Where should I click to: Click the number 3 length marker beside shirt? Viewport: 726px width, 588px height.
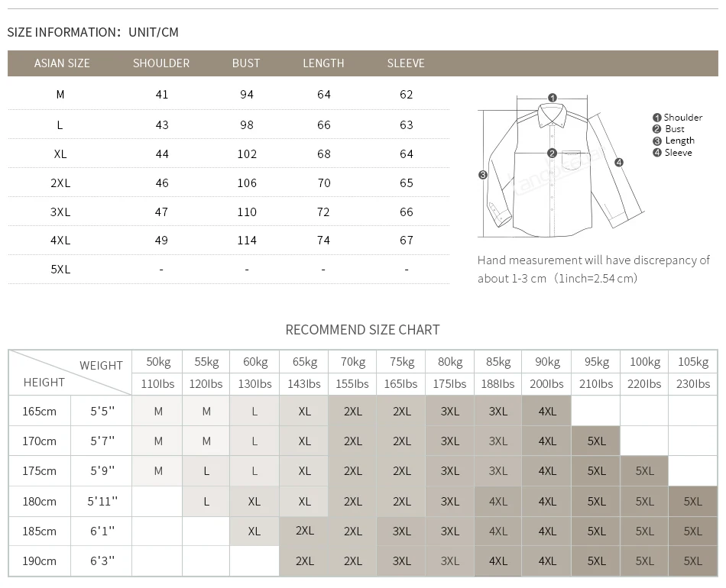(483, 175)
